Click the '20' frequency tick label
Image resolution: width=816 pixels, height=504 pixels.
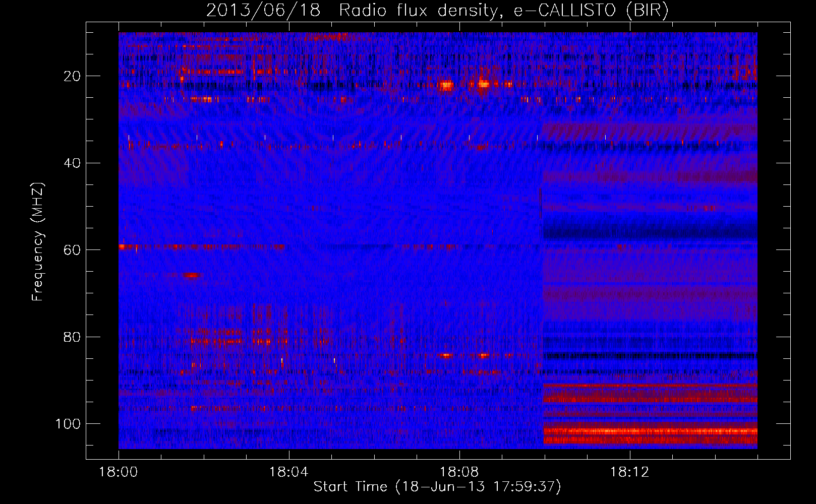[72, 76]
